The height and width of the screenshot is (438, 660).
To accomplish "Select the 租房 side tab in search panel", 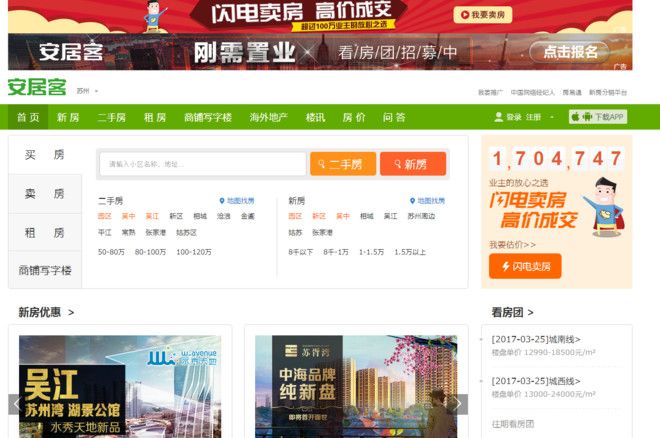I will coord(45,232).
